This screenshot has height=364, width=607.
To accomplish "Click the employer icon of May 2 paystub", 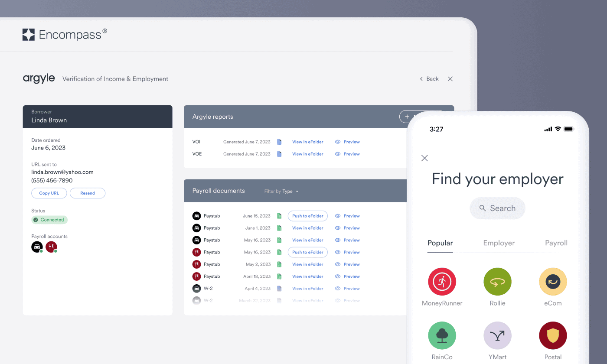I will tap(196, 264).
